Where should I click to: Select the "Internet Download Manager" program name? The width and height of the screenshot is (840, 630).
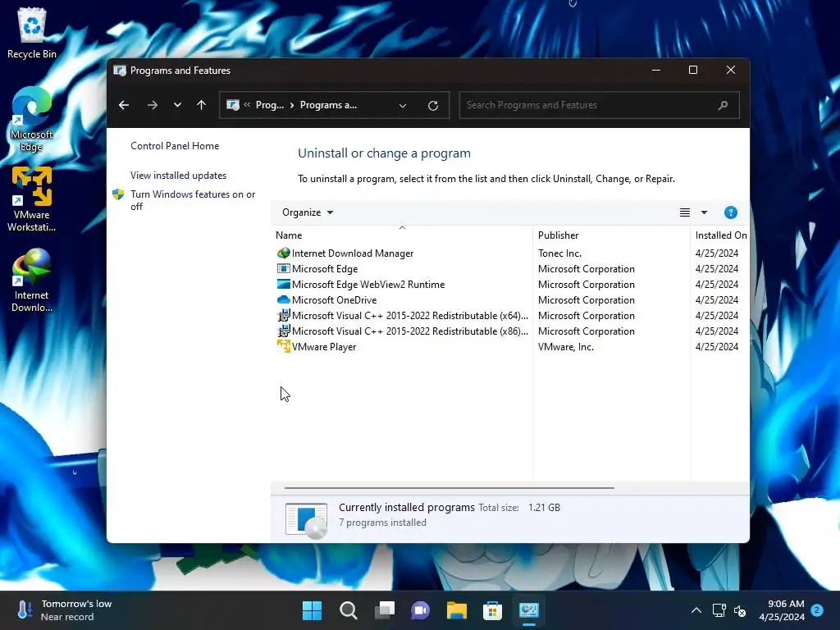point(353,253)
